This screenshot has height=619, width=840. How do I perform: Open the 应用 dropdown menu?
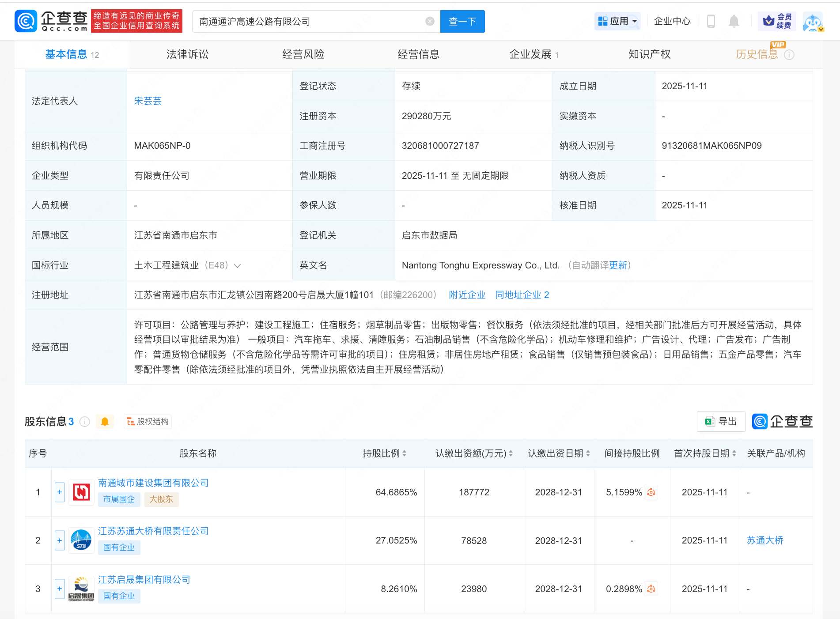[x=617, y=21]
